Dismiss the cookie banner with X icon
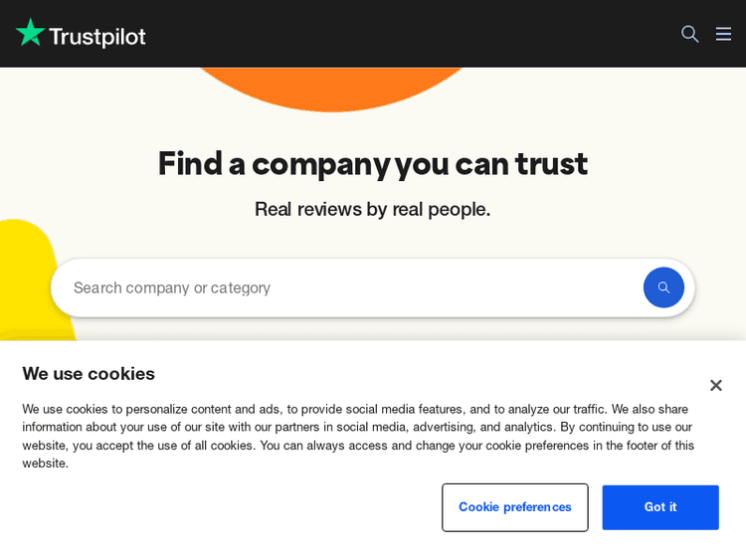Image resolution: width=746 pixels, height=560 pixels. coord(715,385)
